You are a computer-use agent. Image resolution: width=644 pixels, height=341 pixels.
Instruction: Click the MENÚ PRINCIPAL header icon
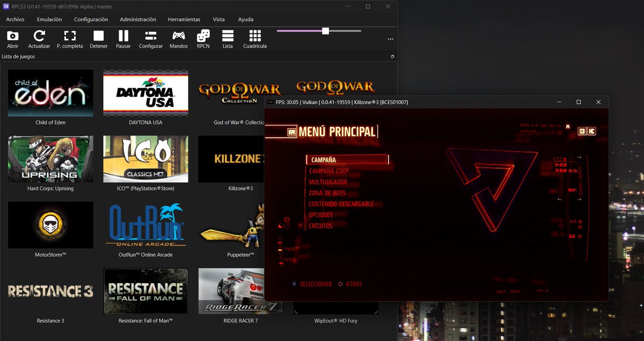click(x=291, y=132)
